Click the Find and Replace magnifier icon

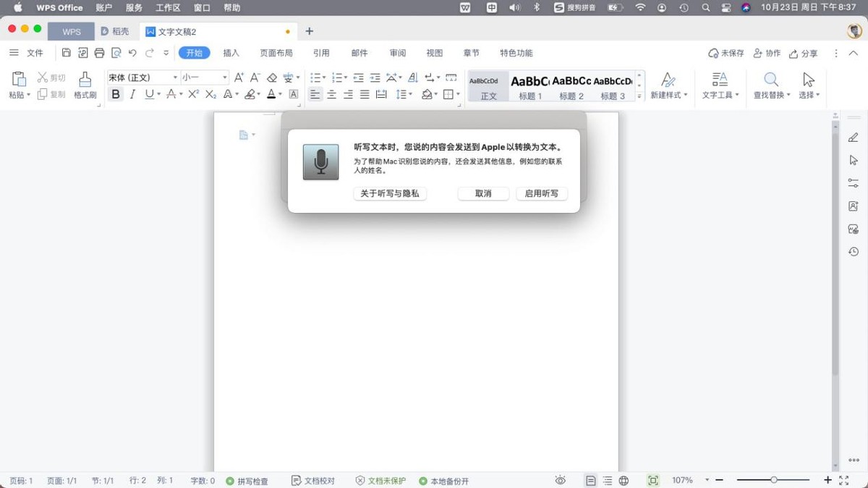[772, 79]
